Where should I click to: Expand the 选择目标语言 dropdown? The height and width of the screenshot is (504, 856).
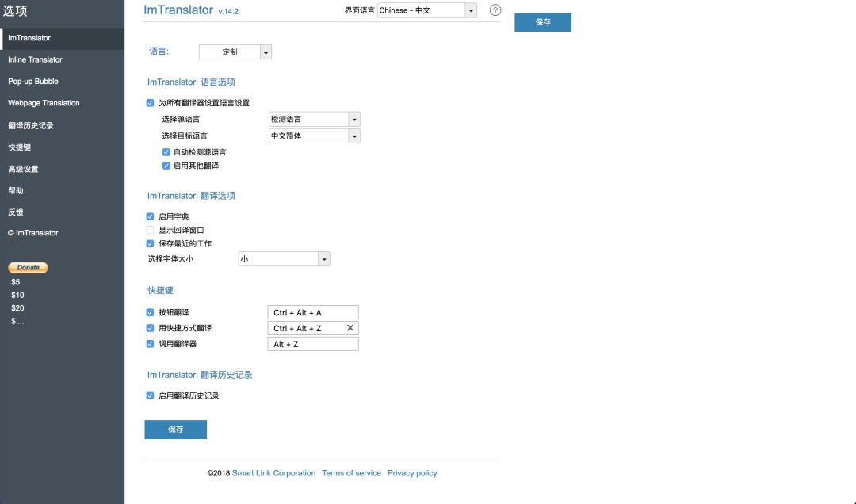315,136
